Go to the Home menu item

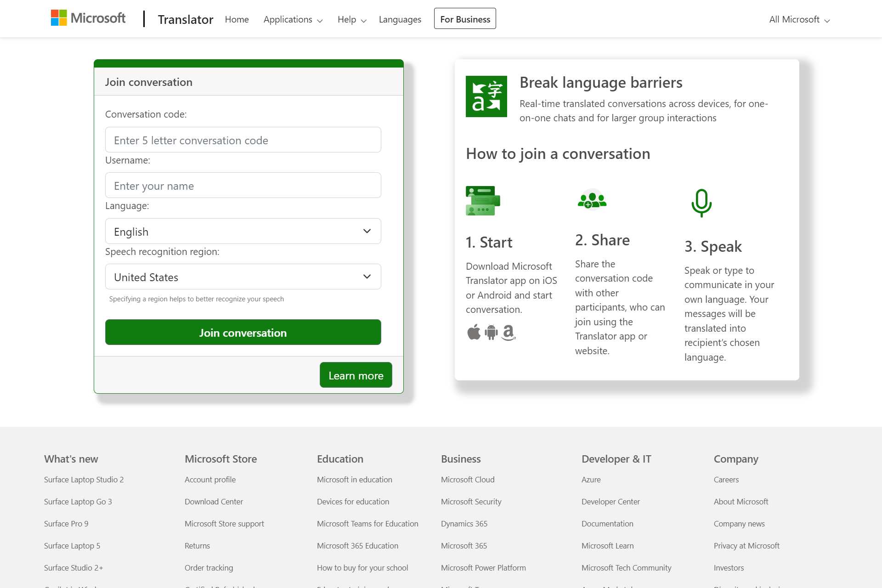coord(237,19)
